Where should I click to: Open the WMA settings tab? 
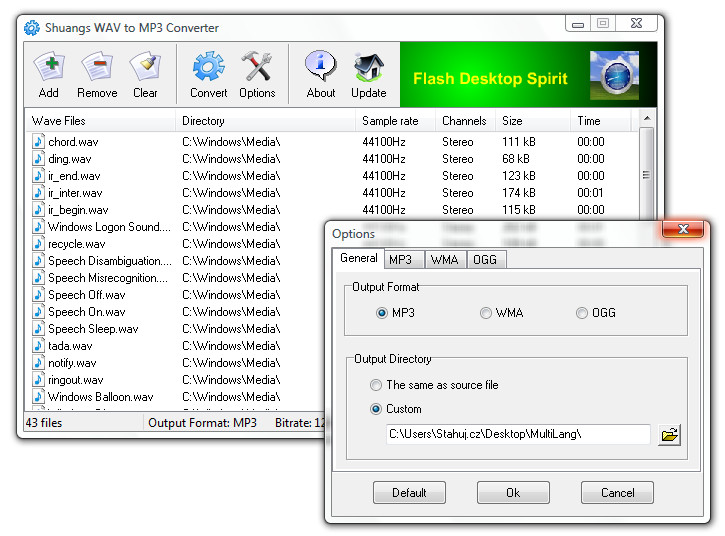pos(445,260)
